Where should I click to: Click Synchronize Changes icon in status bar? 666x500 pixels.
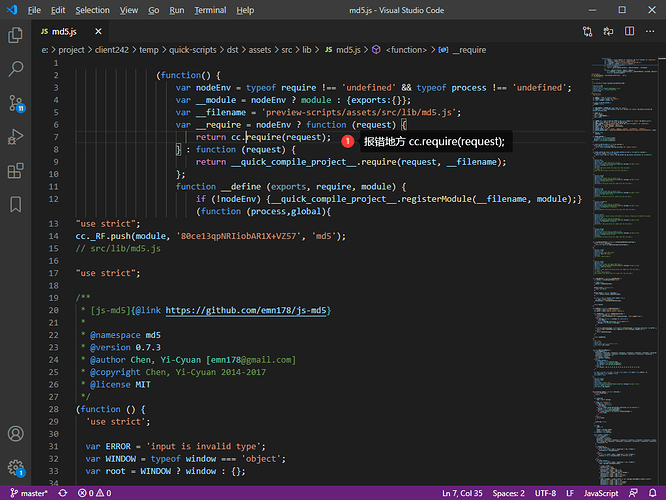tap(62, 493)
